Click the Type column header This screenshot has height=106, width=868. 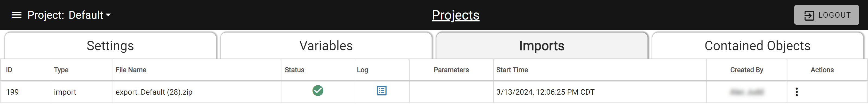[x=61, y=70]
